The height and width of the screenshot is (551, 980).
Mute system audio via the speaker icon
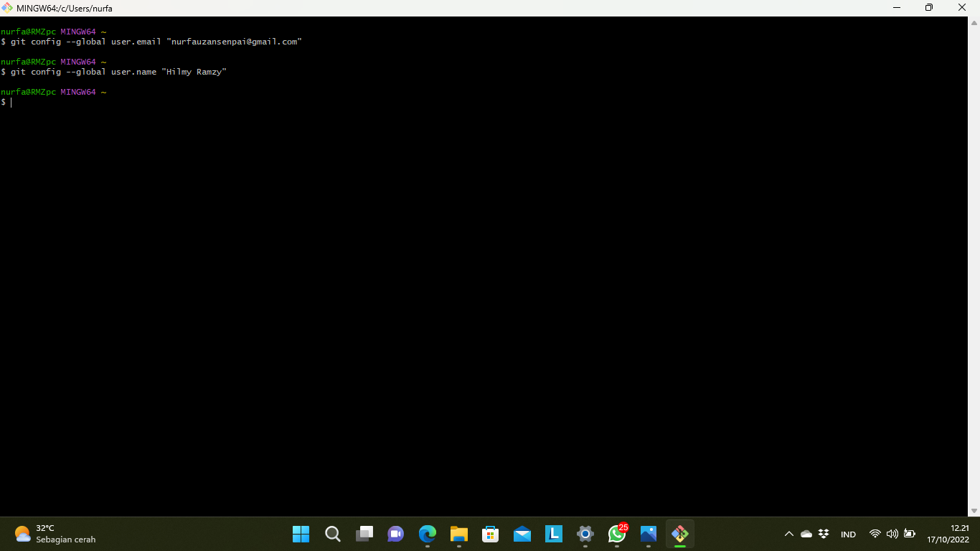click(x=892, y=534)
